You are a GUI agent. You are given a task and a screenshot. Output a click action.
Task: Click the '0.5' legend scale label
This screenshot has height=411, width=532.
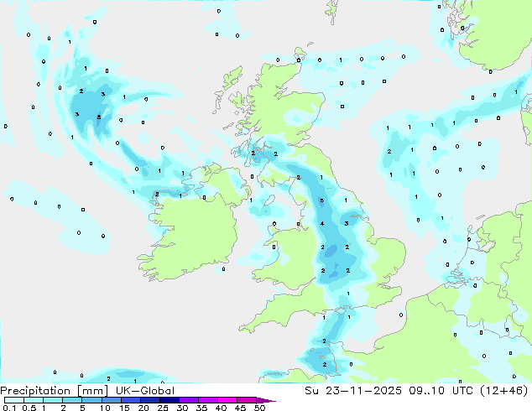(x=29, y=408)
